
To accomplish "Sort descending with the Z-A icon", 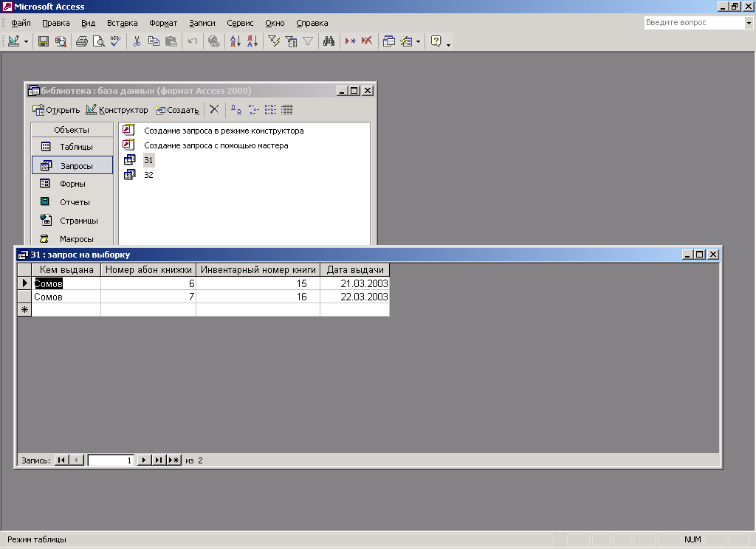I will (x=252, y=41).
